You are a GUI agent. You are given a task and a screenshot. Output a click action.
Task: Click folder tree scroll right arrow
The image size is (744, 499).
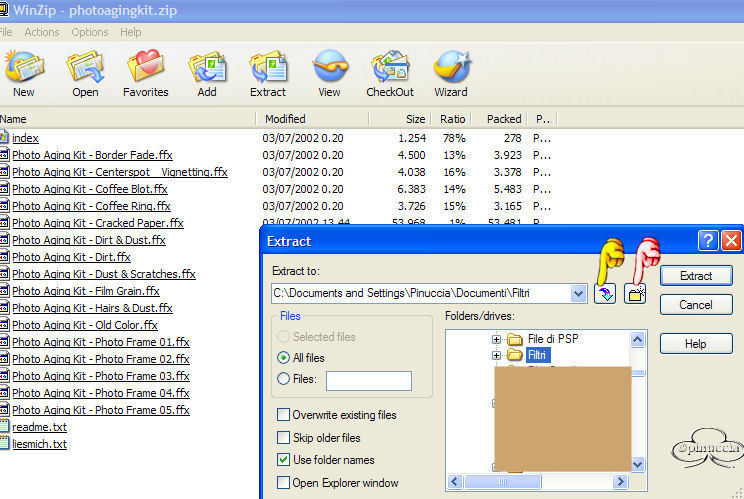(620, 482)
